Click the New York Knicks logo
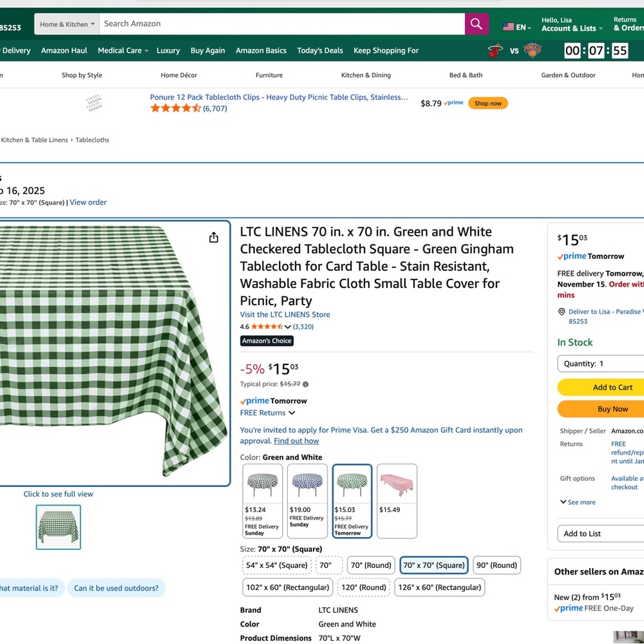 (533, 50)
